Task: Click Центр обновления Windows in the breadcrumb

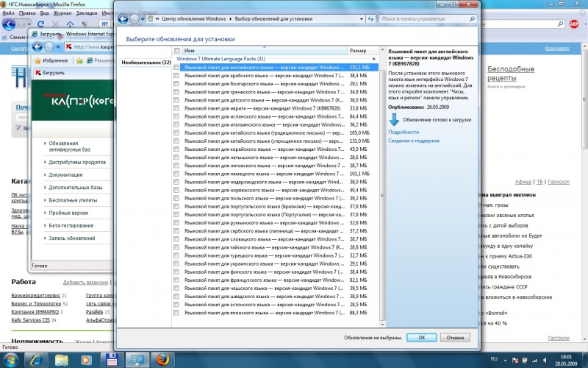Action: (x=193, y=19)
